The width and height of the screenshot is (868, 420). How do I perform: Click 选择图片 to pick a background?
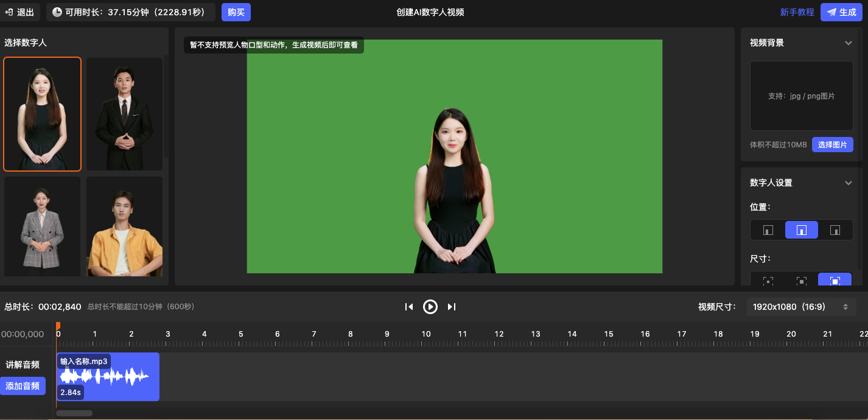click(x=832, y=144)
